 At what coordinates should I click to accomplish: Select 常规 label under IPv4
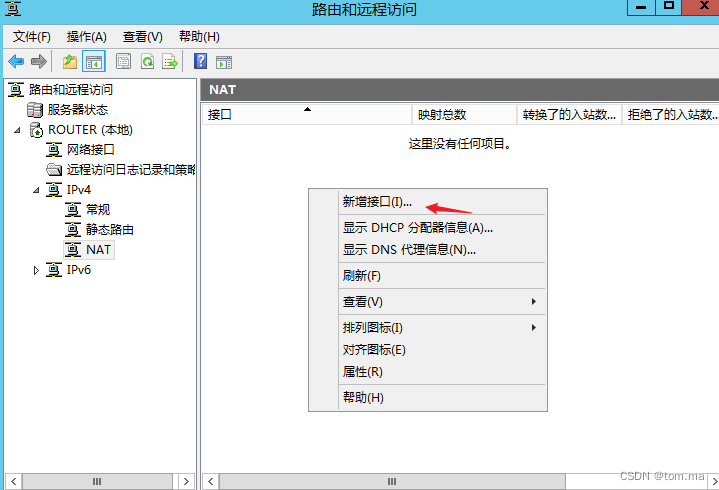coord(98,210)
